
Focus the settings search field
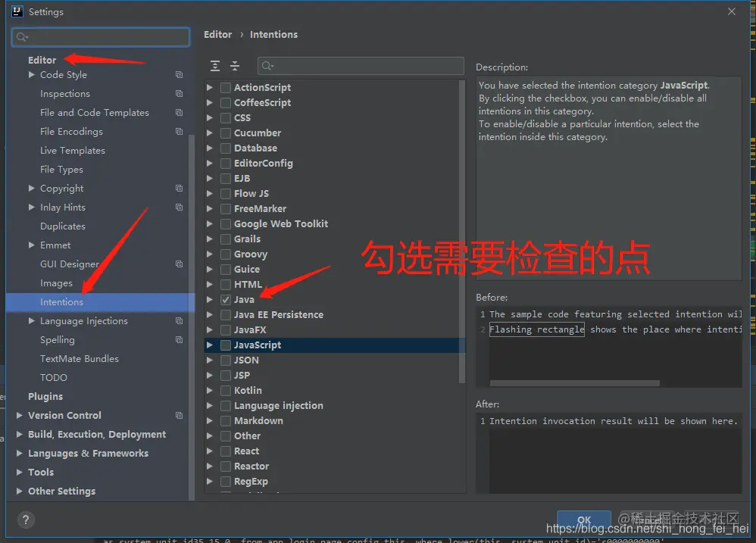click(x=101, y=37)
